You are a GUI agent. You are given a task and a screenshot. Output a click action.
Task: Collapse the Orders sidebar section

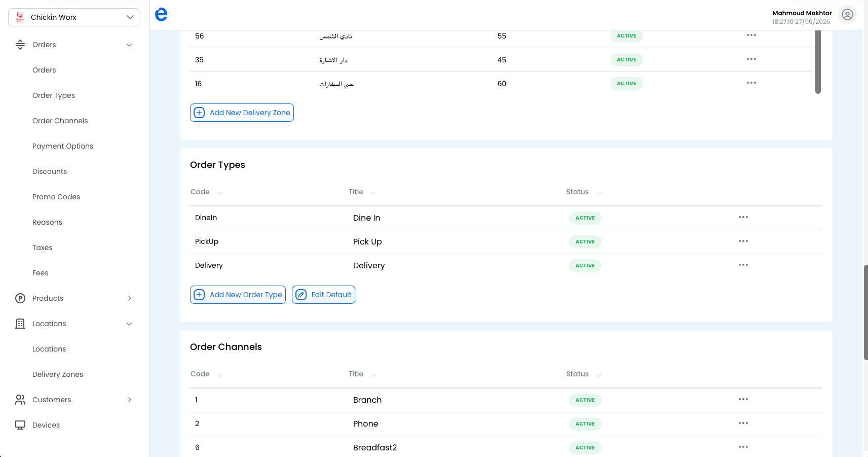[129, 45]
